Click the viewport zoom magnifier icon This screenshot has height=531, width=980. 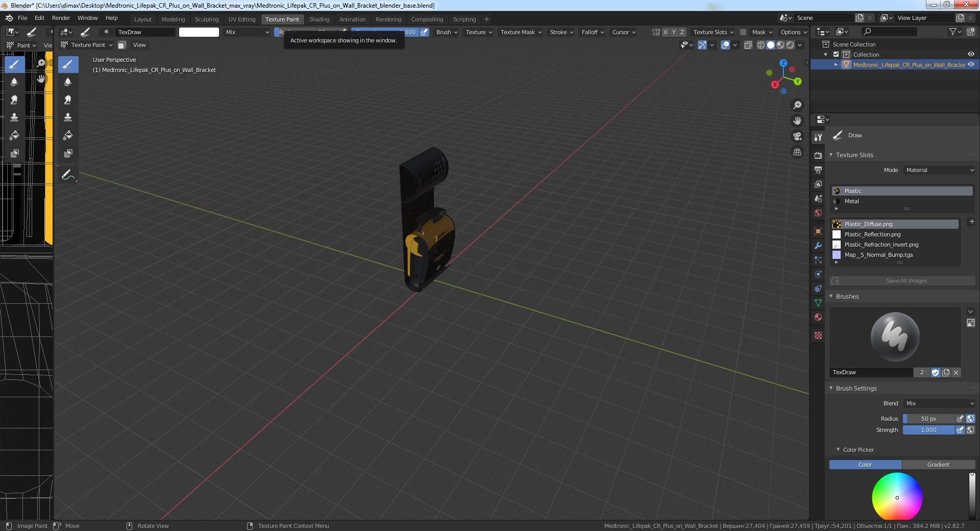pos(797,105)
